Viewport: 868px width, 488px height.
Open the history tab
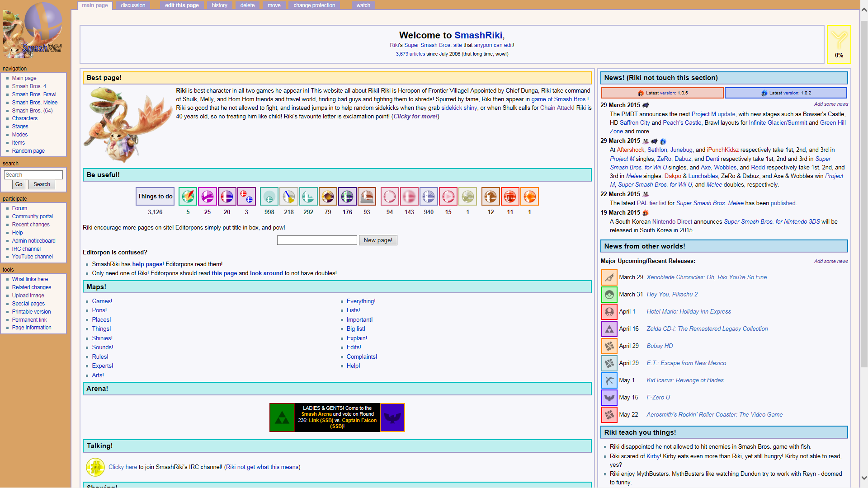tap(219, 5)
